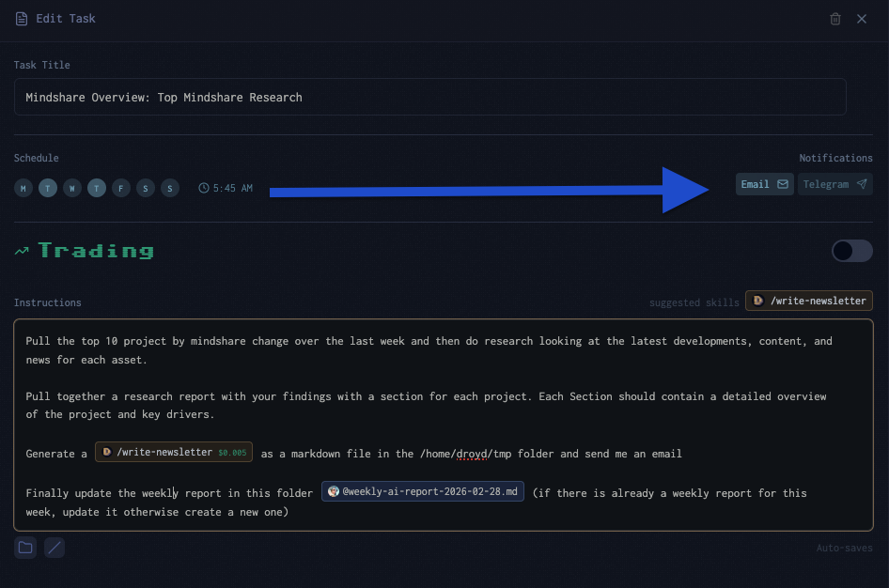Click the trash icon to delete task
The image size is (889, 588).
point(834,19)
